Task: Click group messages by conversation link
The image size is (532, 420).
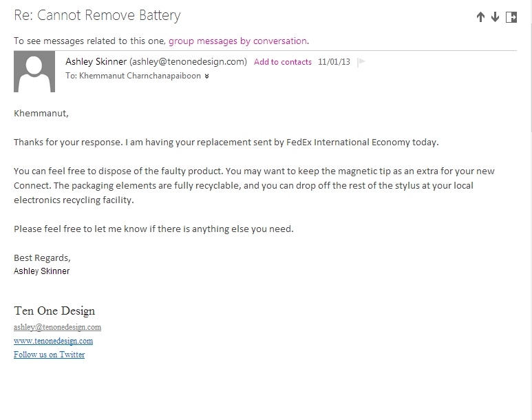Action: coord(238,41)
